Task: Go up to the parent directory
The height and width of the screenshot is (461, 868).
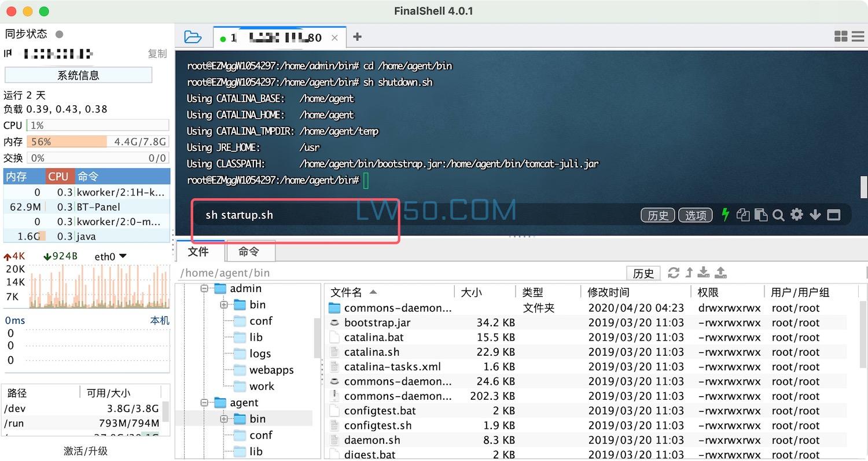Action: [x=689, y=272]
